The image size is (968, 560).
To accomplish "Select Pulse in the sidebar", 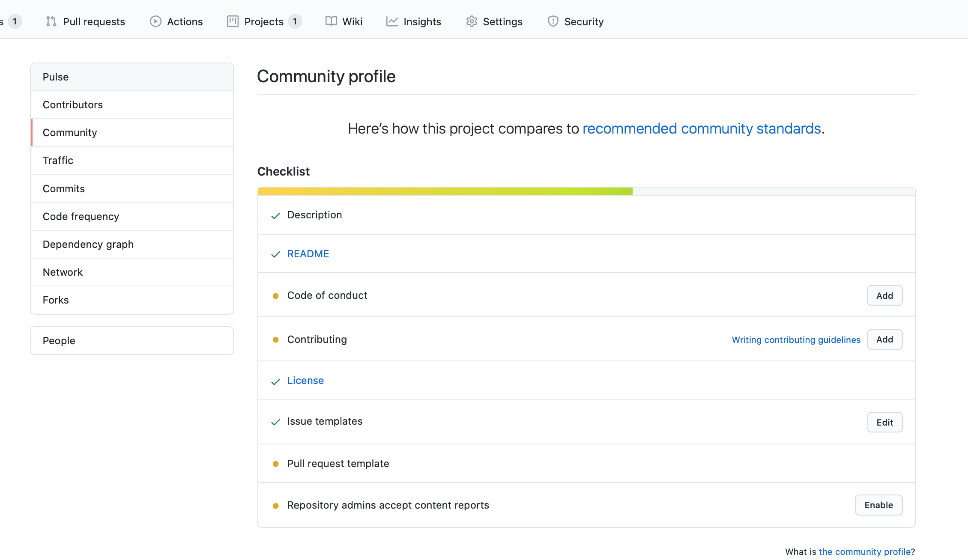I will pyautogui.click(x=132, y=77).
